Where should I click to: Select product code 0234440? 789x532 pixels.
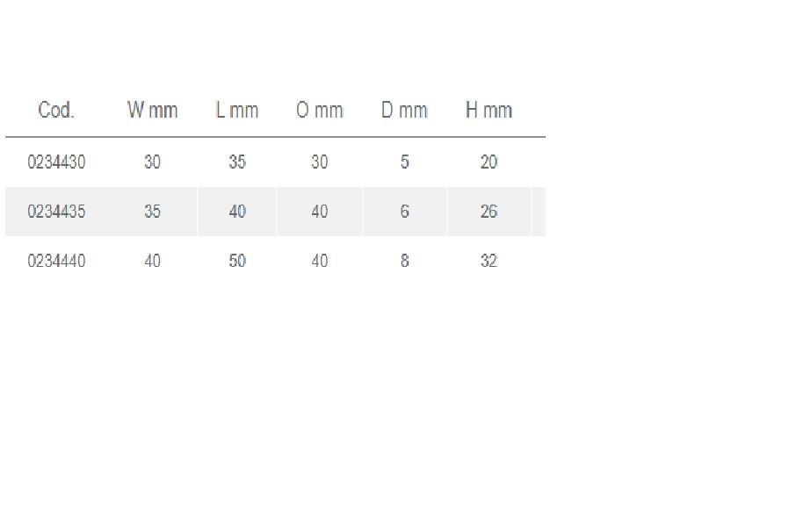56,261
